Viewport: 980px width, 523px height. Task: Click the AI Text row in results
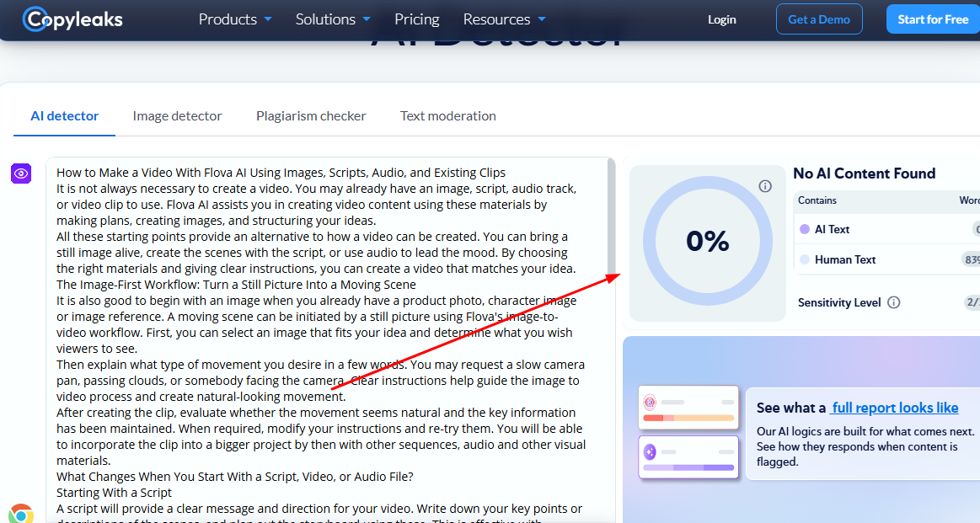click(886, 229)
